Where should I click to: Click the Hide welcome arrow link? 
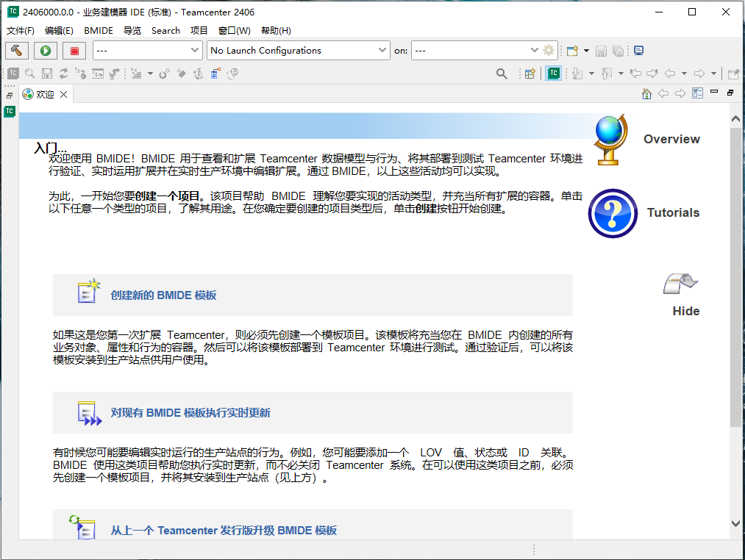point(681,295)
